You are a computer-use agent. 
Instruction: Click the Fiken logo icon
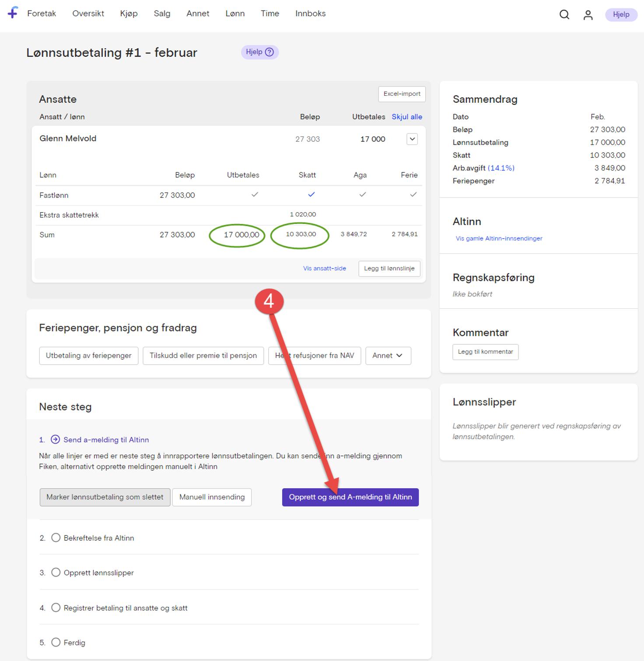[x=13, y=13]
